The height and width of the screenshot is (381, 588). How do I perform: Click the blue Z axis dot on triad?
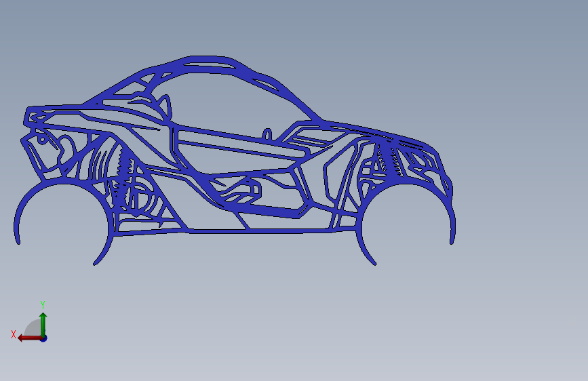pos(44,338)
